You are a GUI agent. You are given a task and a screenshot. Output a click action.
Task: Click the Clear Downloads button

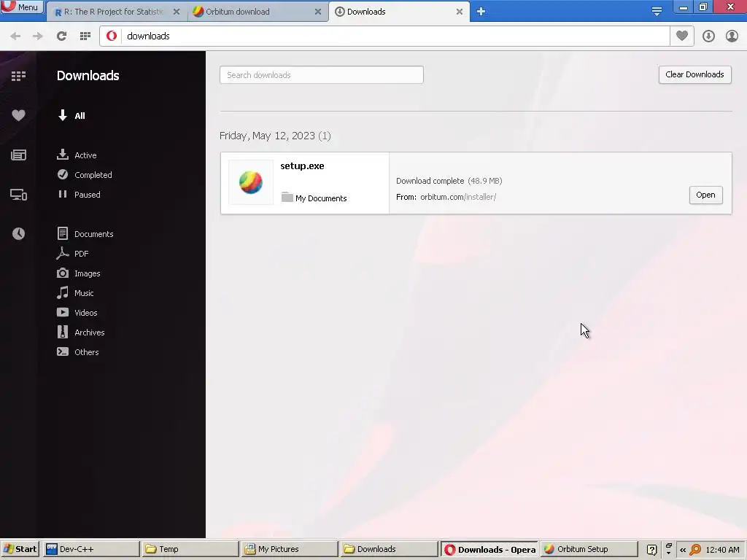pyautogui.click(x=694, y=75)
